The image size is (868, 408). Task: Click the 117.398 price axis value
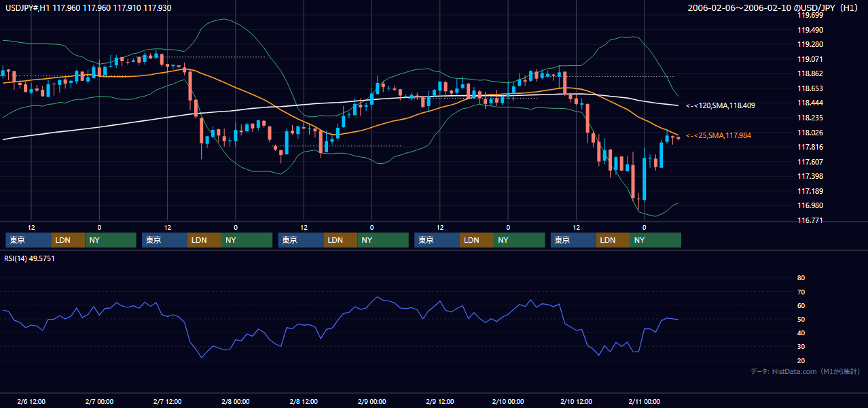click(x=810, y=177)
